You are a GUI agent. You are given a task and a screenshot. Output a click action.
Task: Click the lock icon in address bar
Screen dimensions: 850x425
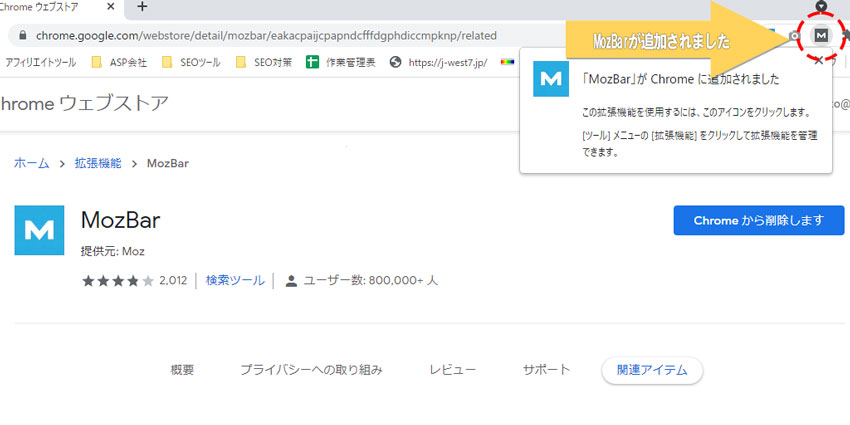coord(22,36)
